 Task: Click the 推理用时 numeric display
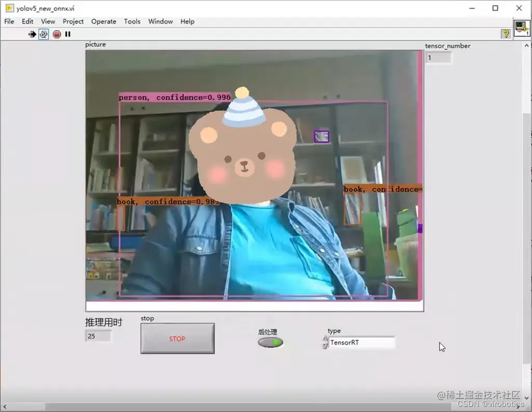(97, 336)
